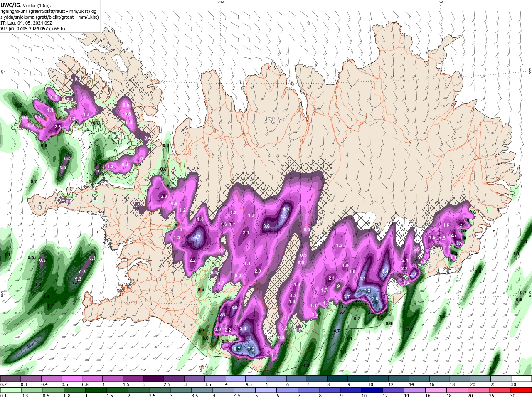This screenshot has height=399, width=532.
Task: Select the upper legend swatch between 1 and 1.5
Action: click(x=113, y=379)
